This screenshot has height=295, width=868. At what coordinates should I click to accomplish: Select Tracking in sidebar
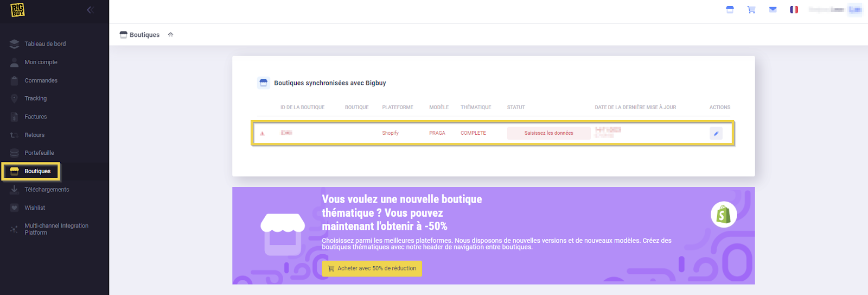click(x=35, y=98)
